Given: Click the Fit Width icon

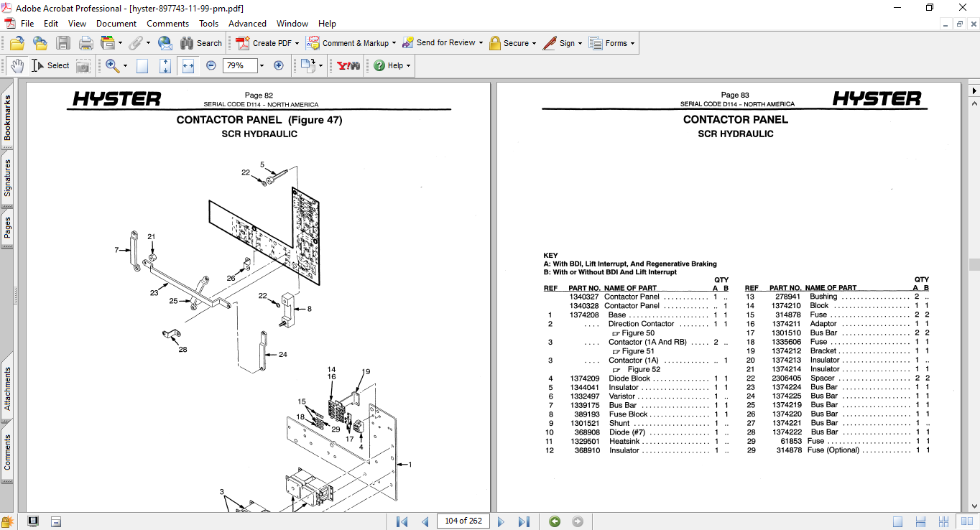Looking at the screenshot, I should [188, 65].
